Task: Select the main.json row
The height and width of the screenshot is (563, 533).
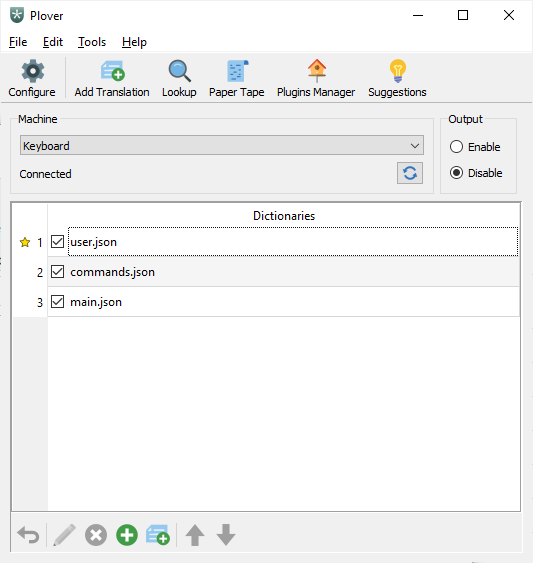Action: click(x=284, y=302)
